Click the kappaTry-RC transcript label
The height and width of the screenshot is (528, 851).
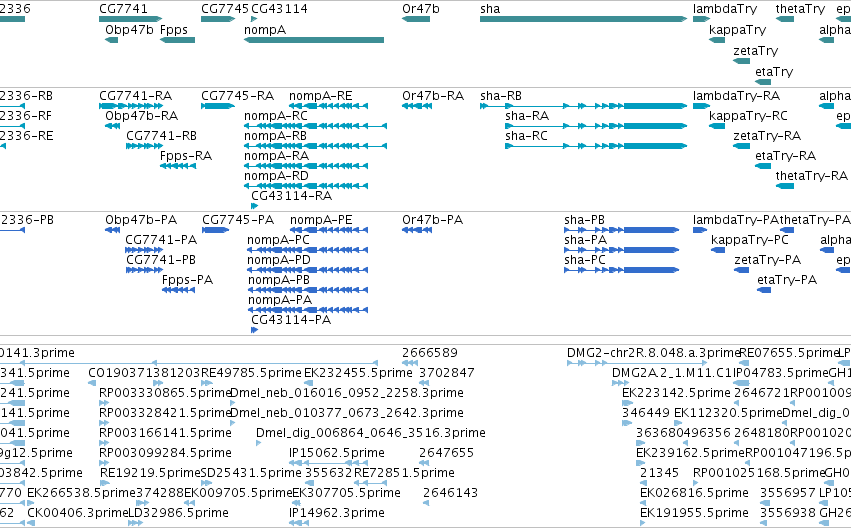(748, 116)
